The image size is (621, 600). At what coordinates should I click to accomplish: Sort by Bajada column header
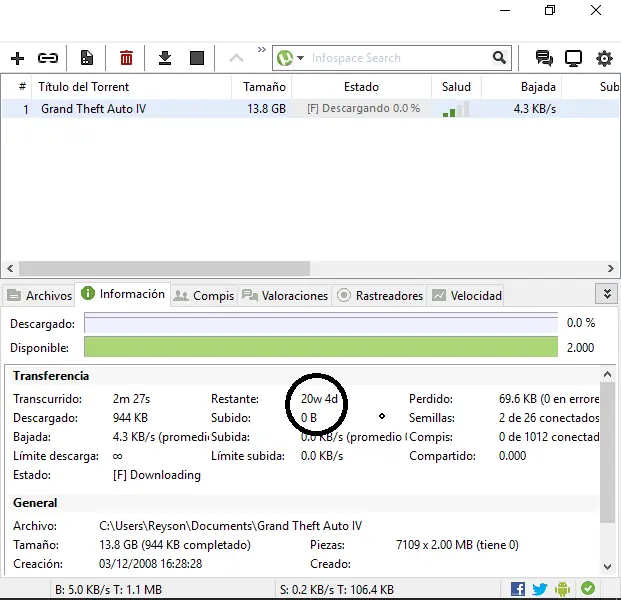(522, 86)
